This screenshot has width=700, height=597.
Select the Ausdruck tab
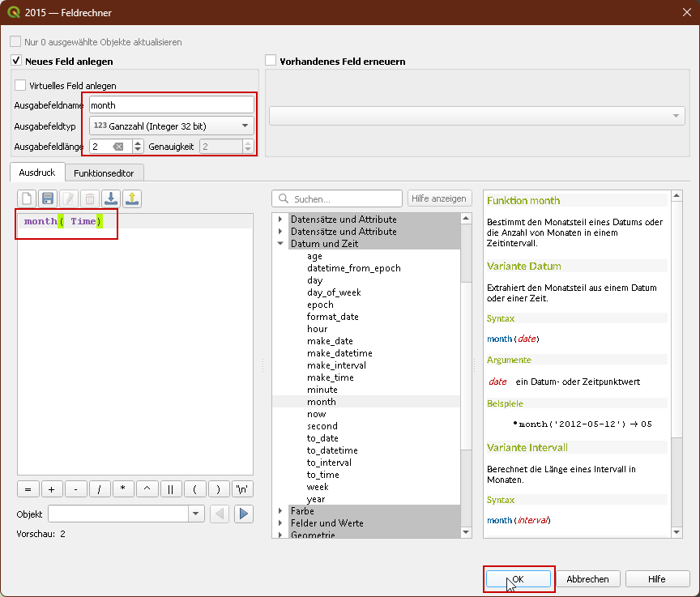pyautogui.click(x=36, y=173)
